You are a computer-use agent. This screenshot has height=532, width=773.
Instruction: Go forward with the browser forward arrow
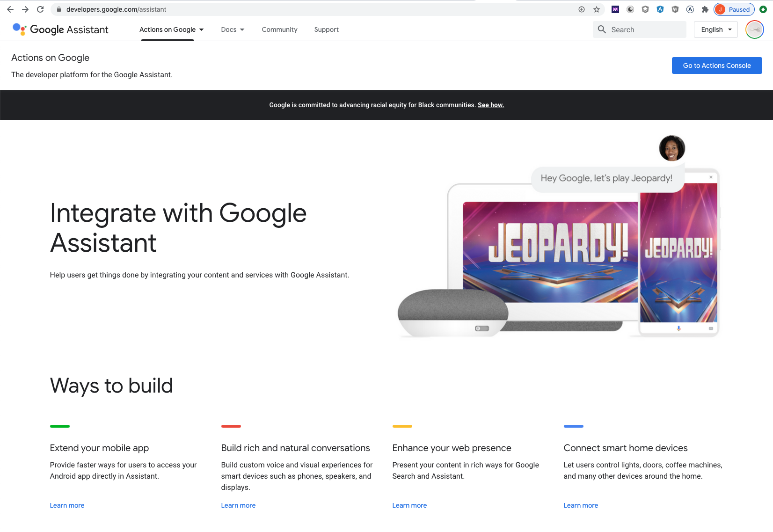point(25,9)
